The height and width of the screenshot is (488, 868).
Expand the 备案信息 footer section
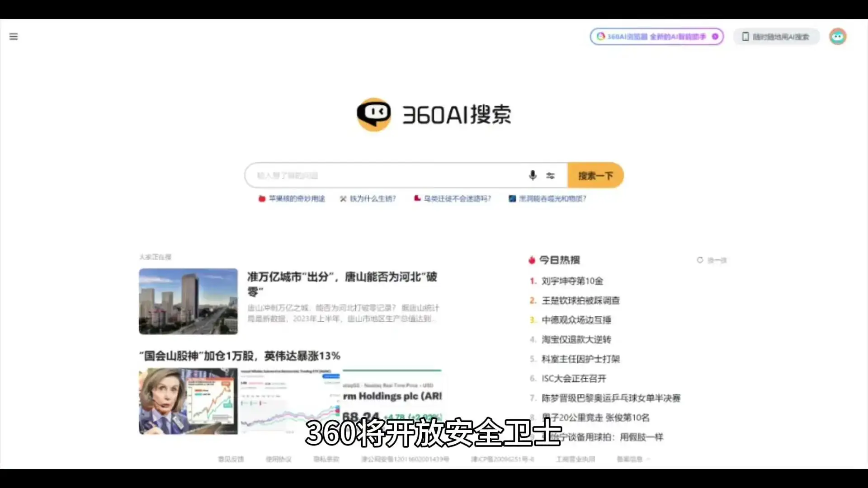coord(632,459)
